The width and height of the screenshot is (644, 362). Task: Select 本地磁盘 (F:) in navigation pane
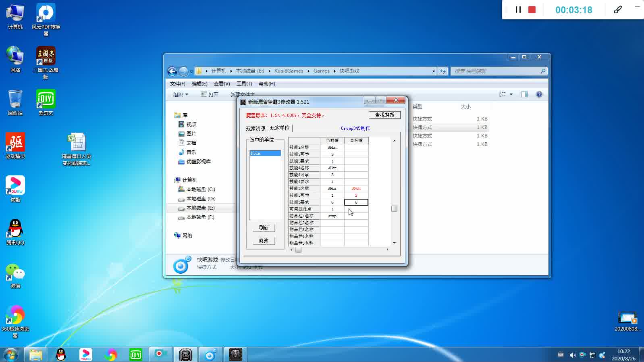coord(196,217)
